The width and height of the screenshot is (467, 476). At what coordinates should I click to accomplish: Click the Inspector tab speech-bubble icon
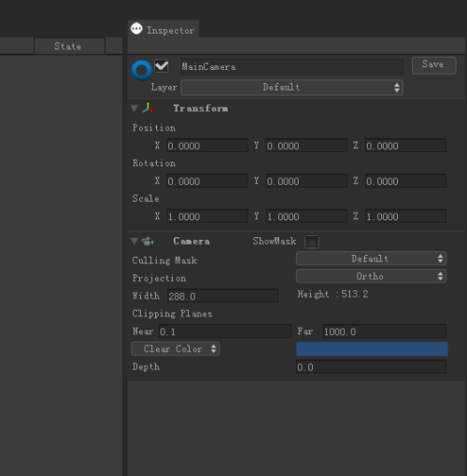click(x=136, y=29)
